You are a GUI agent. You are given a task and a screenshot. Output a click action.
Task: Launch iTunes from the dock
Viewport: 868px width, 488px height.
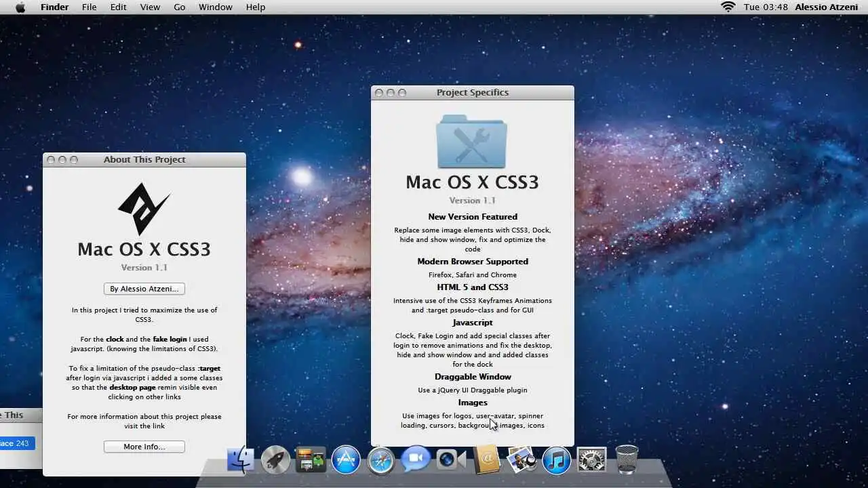click(x=557, y=460)
